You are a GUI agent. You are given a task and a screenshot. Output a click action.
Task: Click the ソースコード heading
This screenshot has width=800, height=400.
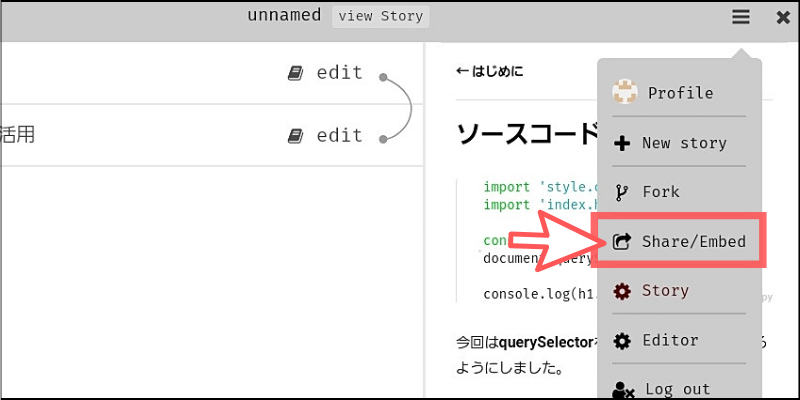pyautogui.click(x=527, y=135)
